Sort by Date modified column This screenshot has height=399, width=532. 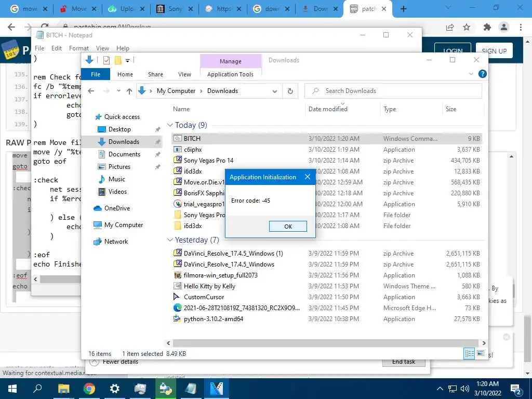pos(328,109)
